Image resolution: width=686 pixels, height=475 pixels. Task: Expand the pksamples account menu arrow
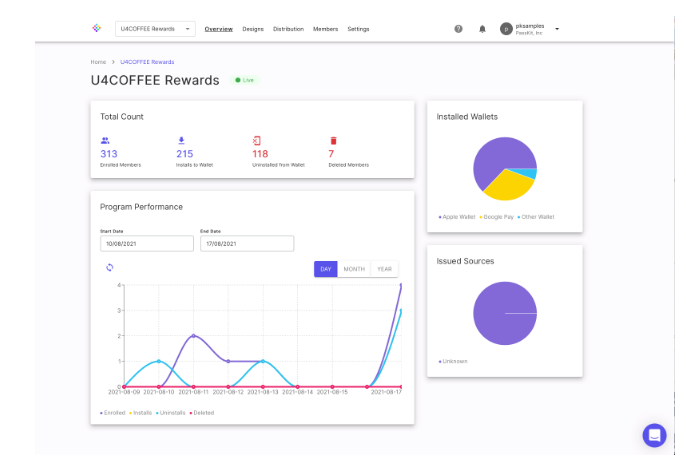(557, 29)
